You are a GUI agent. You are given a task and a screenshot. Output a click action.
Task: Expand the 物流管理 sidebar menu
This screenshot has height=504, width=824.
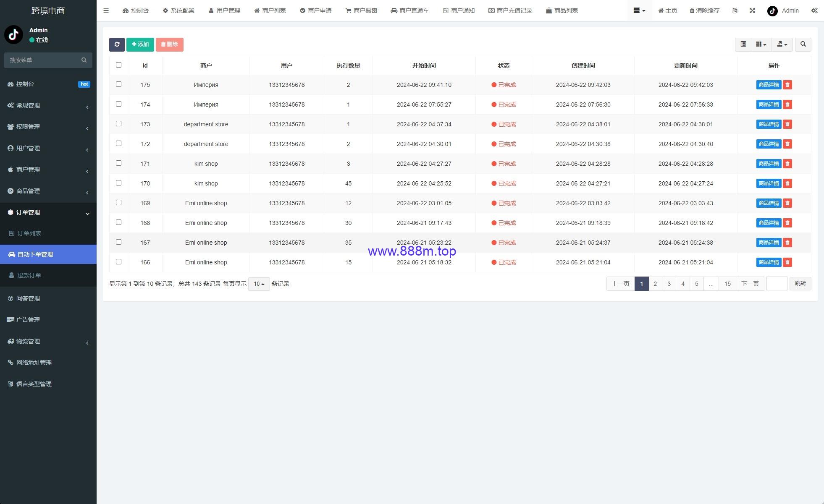tap(48, 342)
